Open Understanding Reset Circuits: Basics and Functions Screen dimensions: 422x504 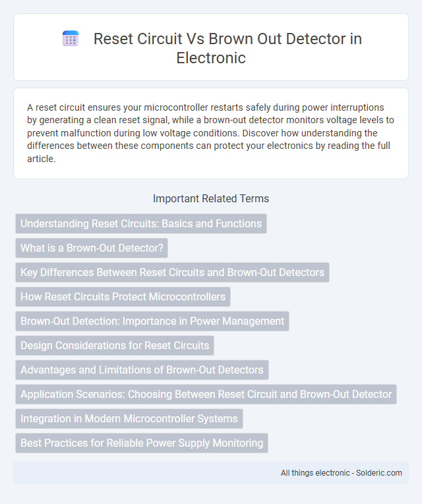(141, 224)
